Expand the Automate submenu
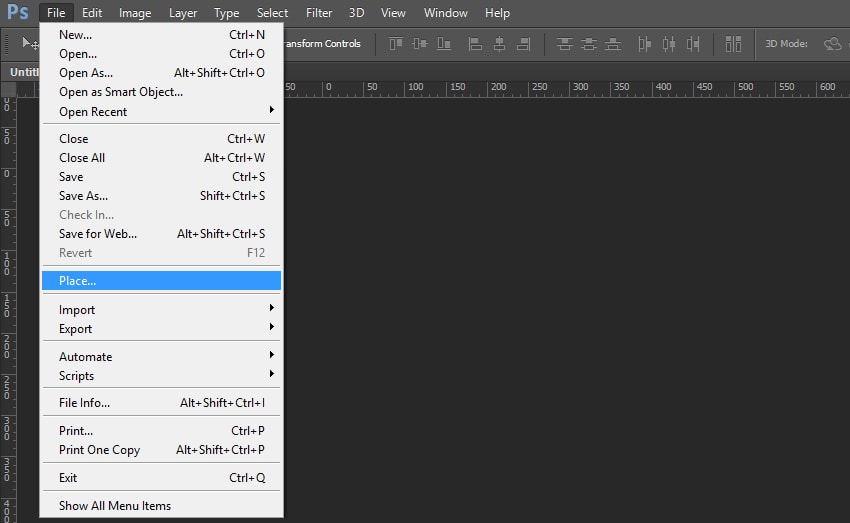Image resolution: width=850 pixels, height=523 pixels. [x=162, y=357]
